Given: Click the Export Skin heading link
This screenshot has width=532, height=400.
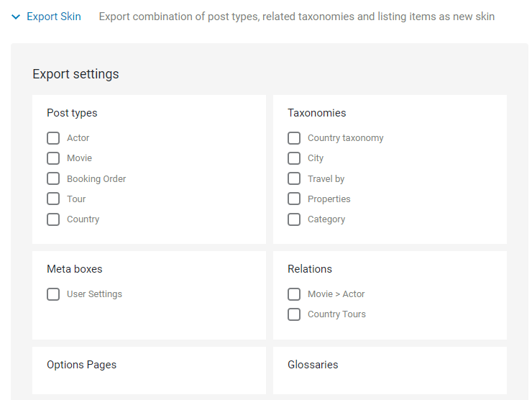Looking at the screenshot, I should point(54,17).
